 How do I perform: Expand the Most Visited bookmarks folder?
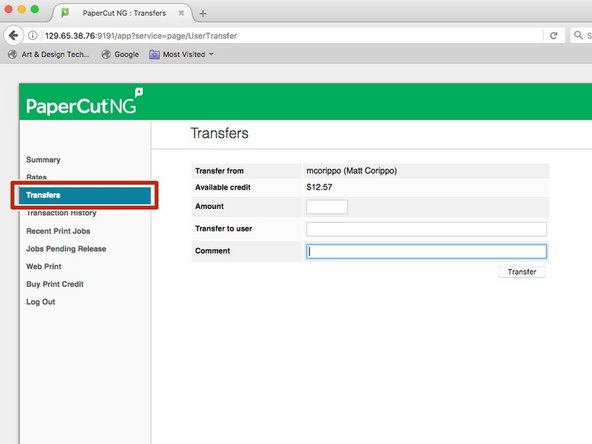pos(181,54)
